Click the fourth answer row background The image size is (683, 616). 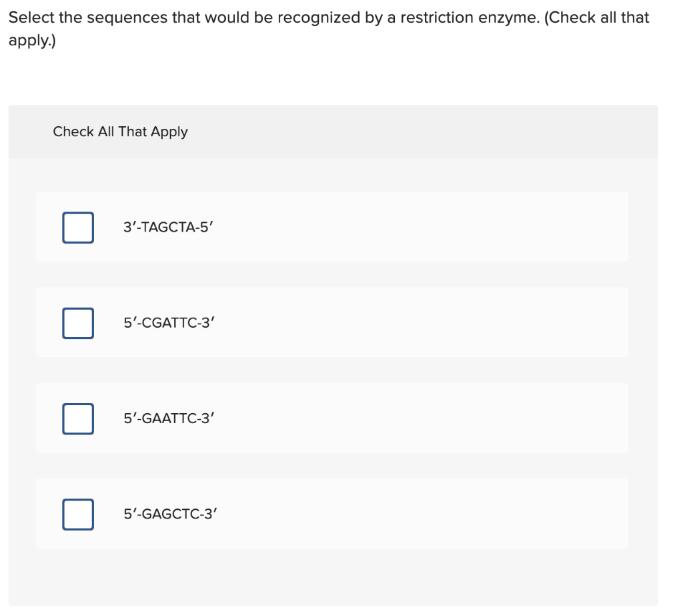pos(400,514)
